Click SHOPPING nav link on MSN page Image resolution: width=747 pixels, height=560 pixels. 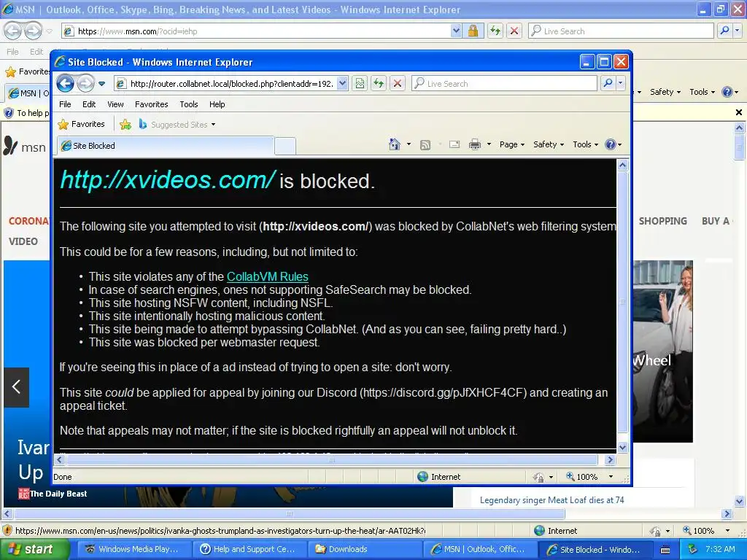(662, 221)
